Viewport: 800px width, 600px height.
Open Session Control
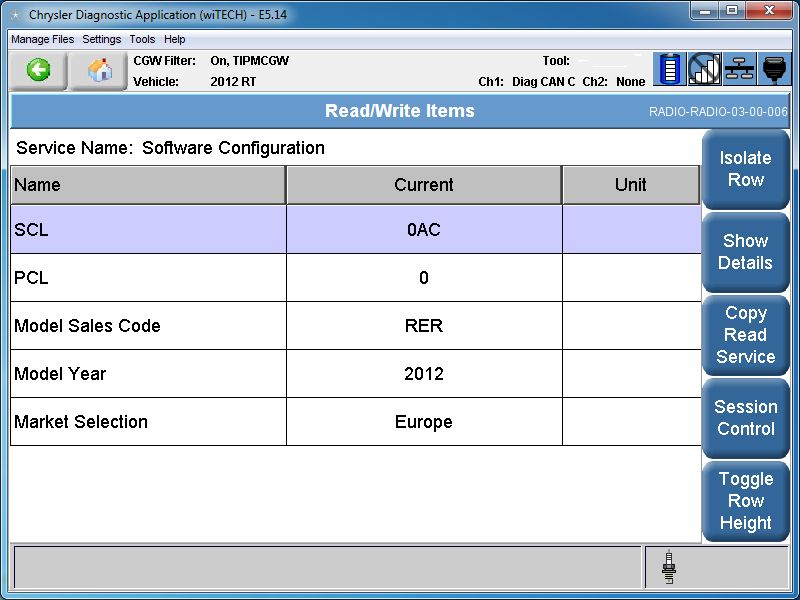[745, 418]
